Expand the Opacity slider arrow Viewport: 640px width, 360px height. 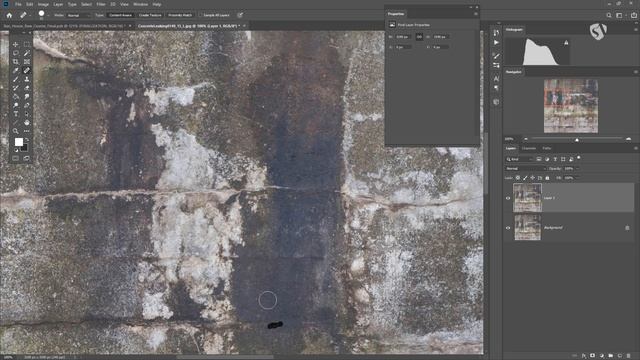tap(577, 169)
